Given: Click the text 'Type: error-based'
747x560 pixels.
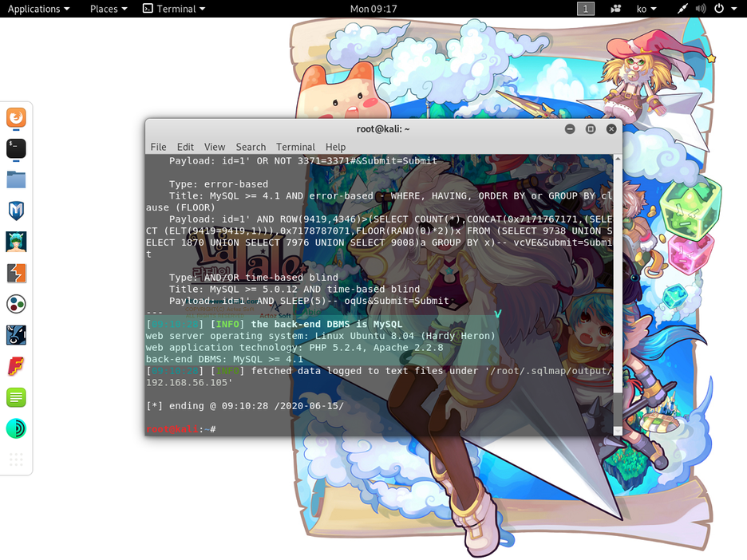Looking at the screenshot, I should click(x=218, y=184).
